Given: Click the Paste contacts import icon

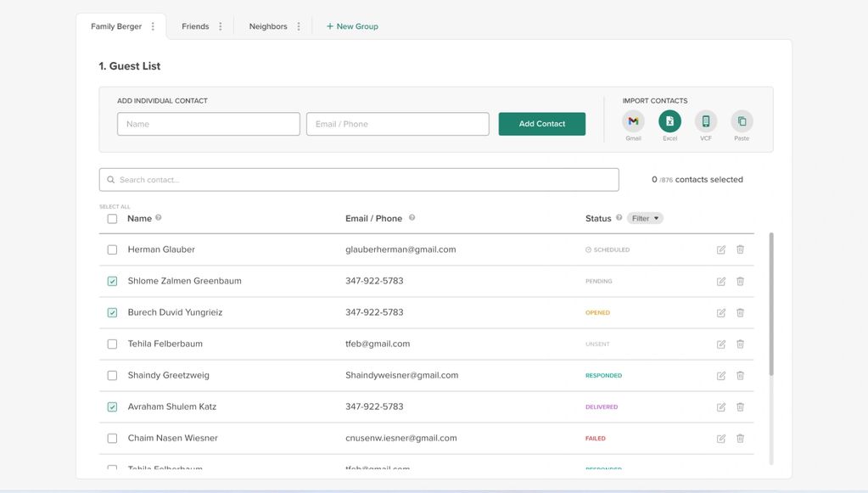Looking at the screenshot, I should click(x=742, y=121).
